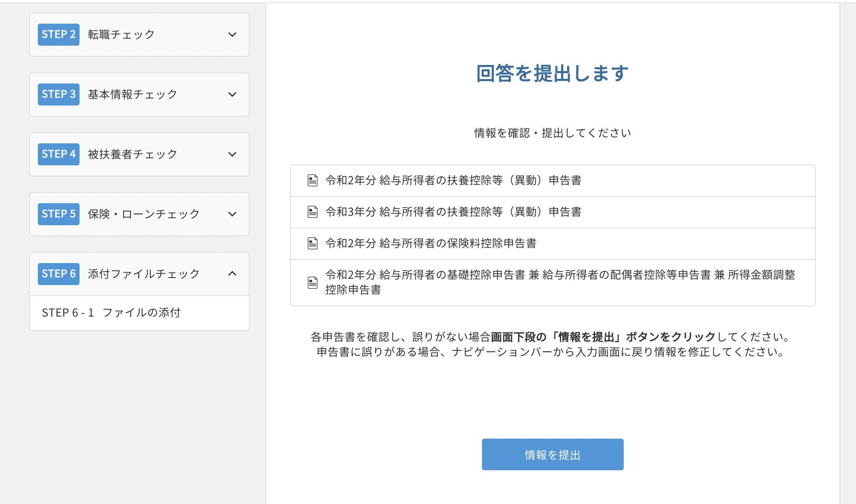Open STEP 6-1 ファイルの添付 item
856x504 pixels.
click(x=111, y=313)
